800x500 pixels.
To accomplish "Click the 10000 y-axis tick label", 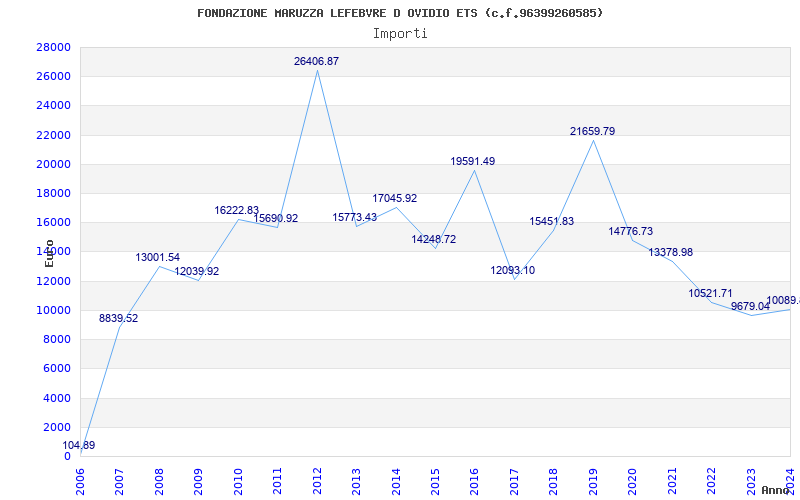I will click(53, 310).
